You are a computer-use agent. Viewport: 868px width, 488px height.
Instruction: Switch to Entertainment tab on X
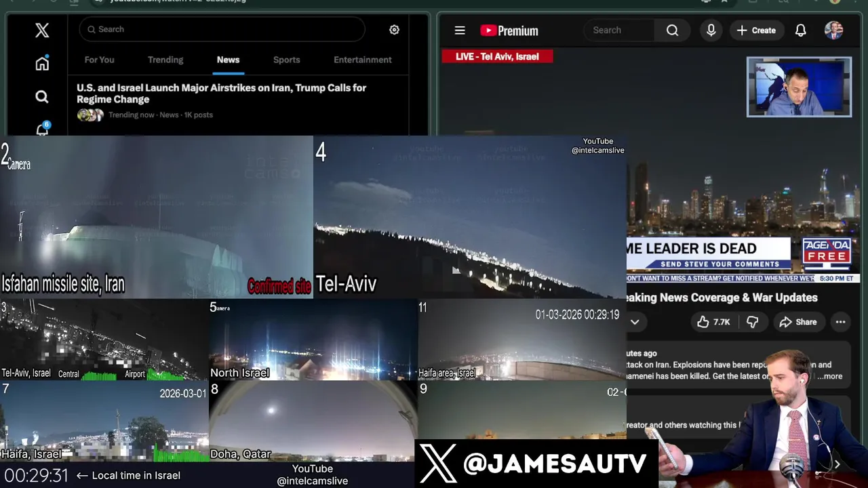pos(363,60)
